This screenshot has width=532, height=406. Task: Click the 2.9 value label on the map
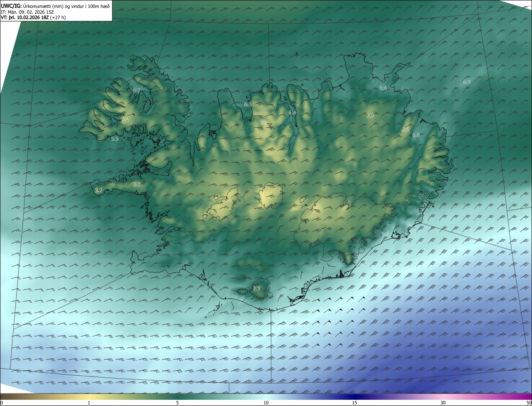click(x=370, y=115)
